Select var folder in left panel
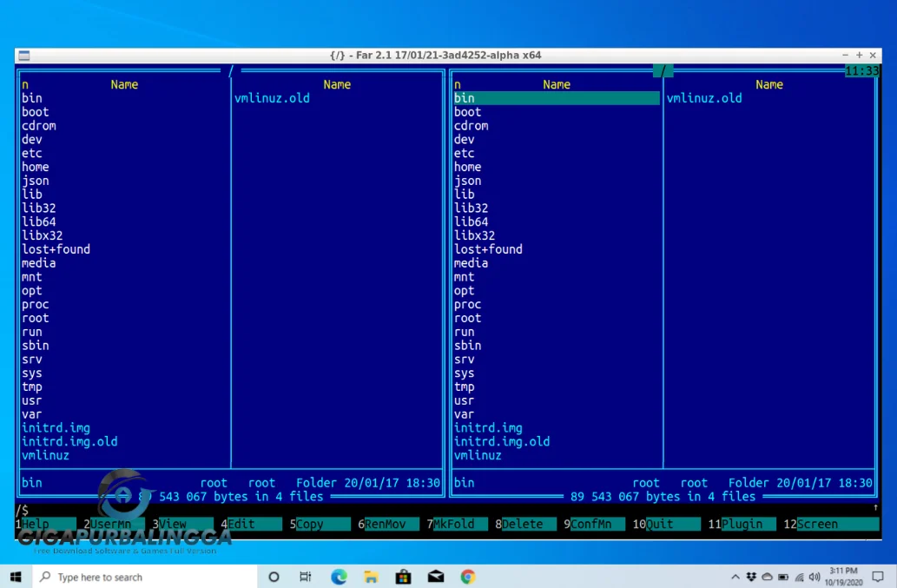The image size is (897, 588). pyautogui.click(x=32, y=414)
